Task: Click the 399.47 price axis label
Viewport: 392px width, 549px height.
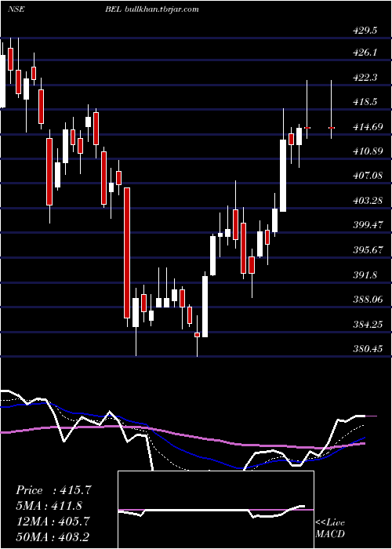Action: (x=367, y=225)
